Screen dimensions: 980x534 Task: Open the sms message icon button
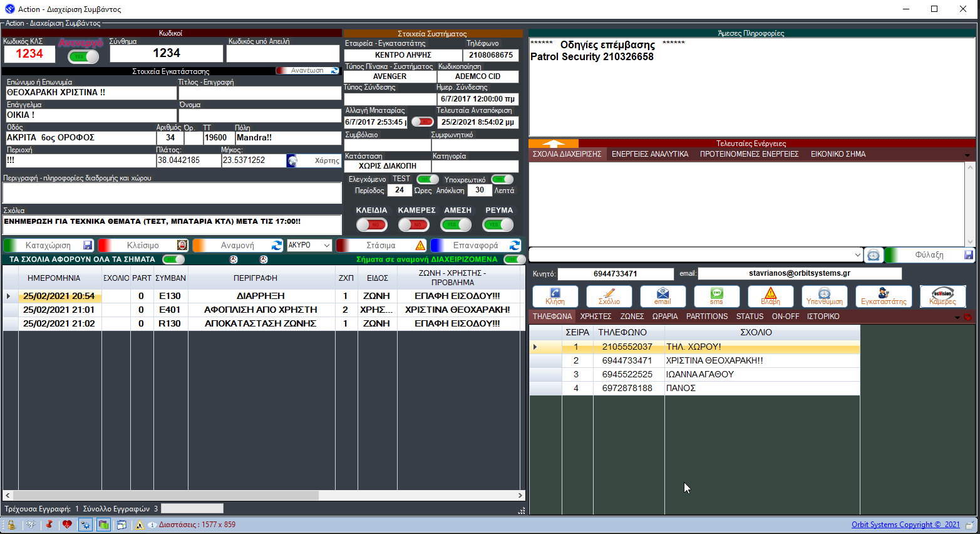716,296
